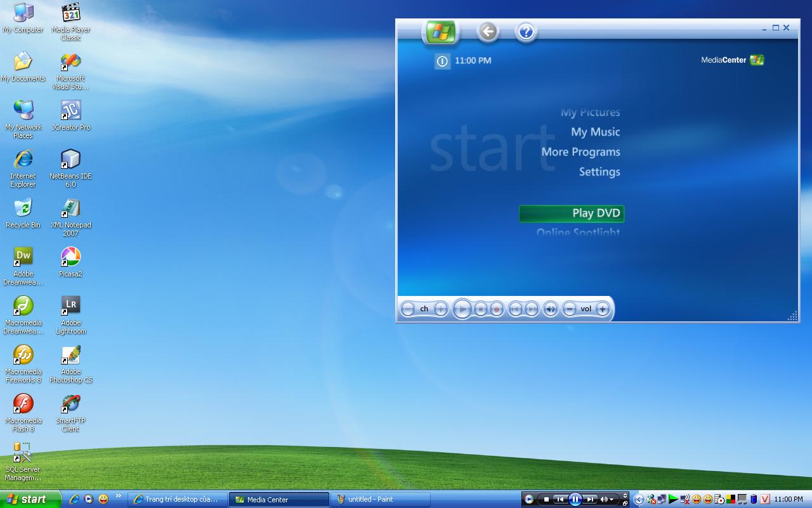This screenshot has width=812, height=508.
Task: Mute audio with Media Center speaker button
Action: pos(551,309)
